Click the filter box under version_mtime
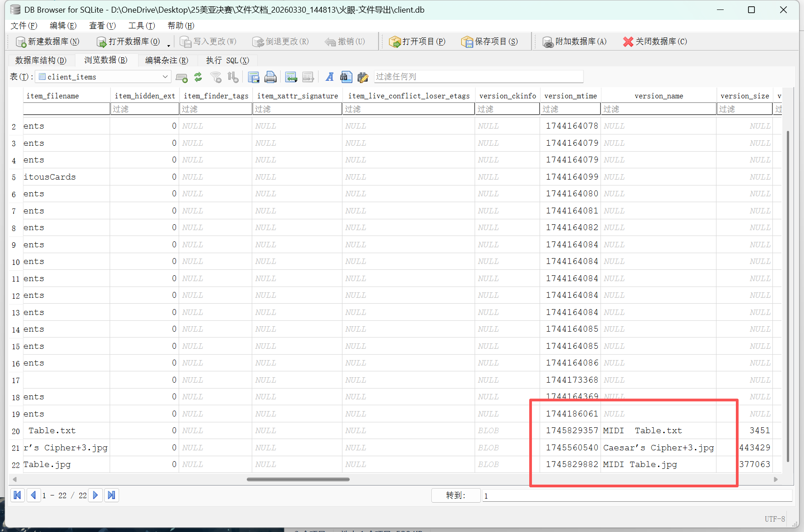Viewport: 804px width, 532px height. pos(570,109)
